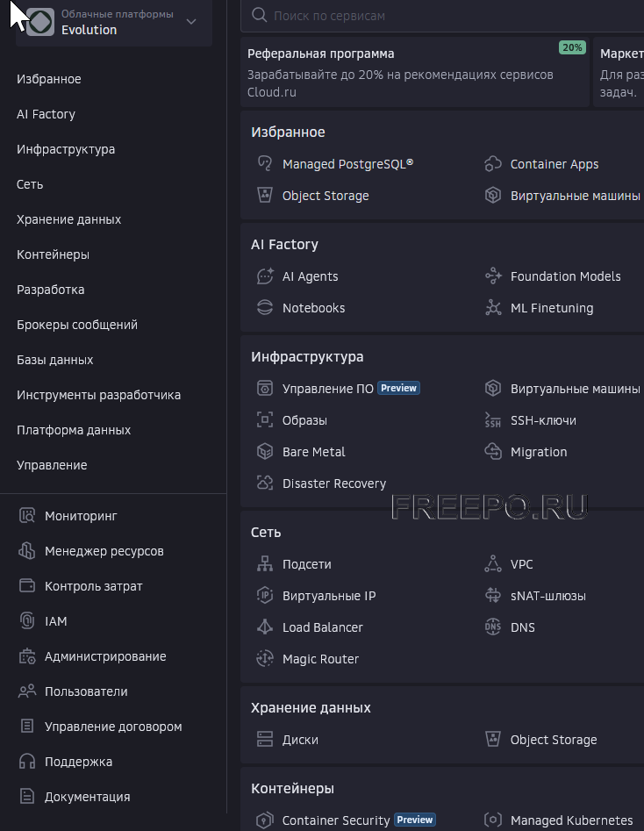Image resolution: width=644 pixels, height=831 pixels.
Task: Click the Magic Router icon
Action: pyautogui.click(x=264, y=658)
